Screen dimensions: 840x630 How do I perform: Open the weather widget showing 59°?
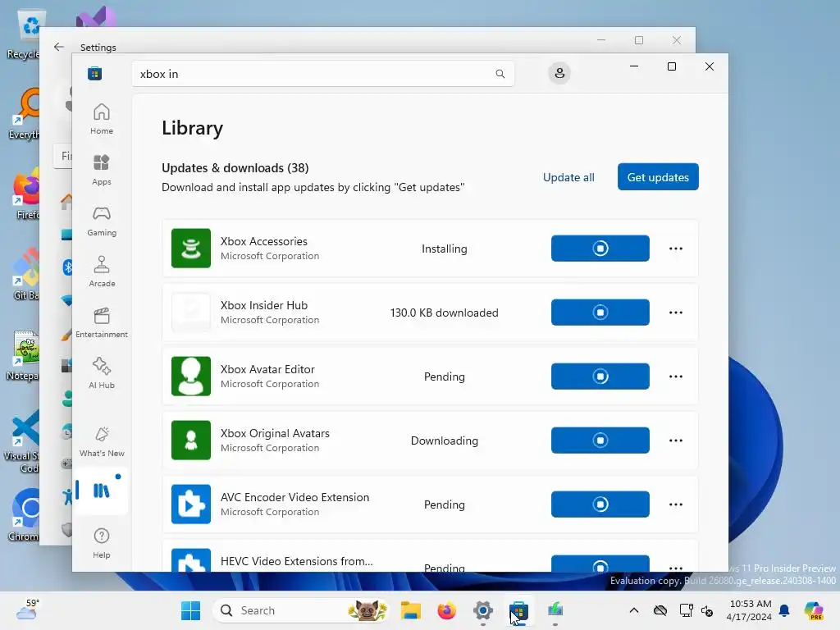pyautogui.click(x=27, y=610)
